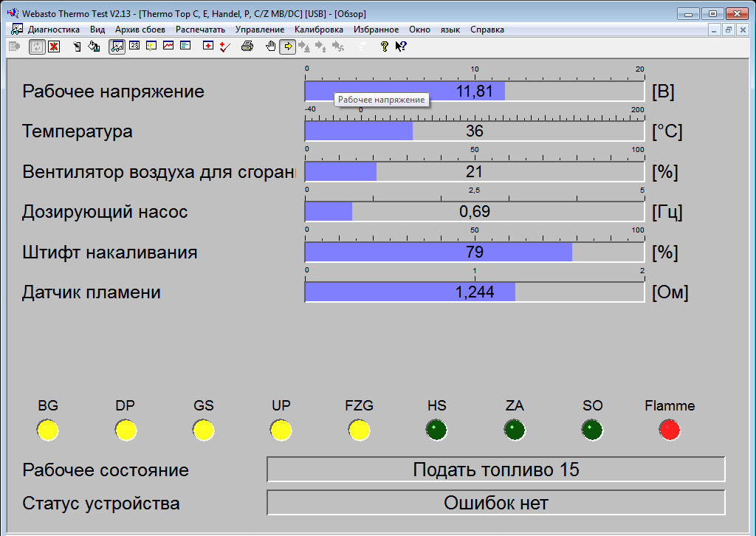The height and width of the screenshot is (536, 756).
Task: Click the dark green ZA indicator light
Action: [515, 430]
